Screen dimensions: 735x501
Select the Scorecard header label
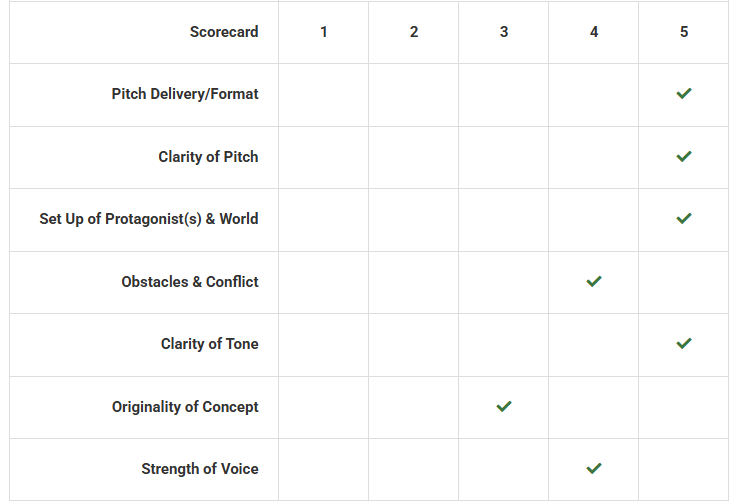click(x=224, y=32)
